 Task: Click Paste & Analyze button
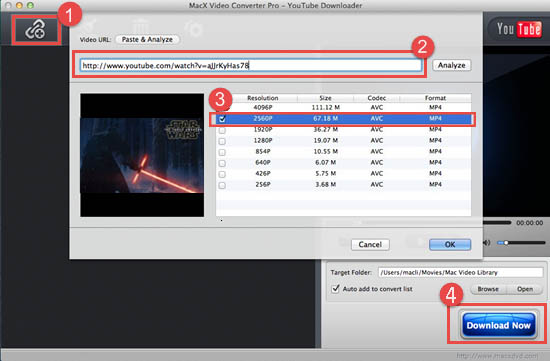147,39
